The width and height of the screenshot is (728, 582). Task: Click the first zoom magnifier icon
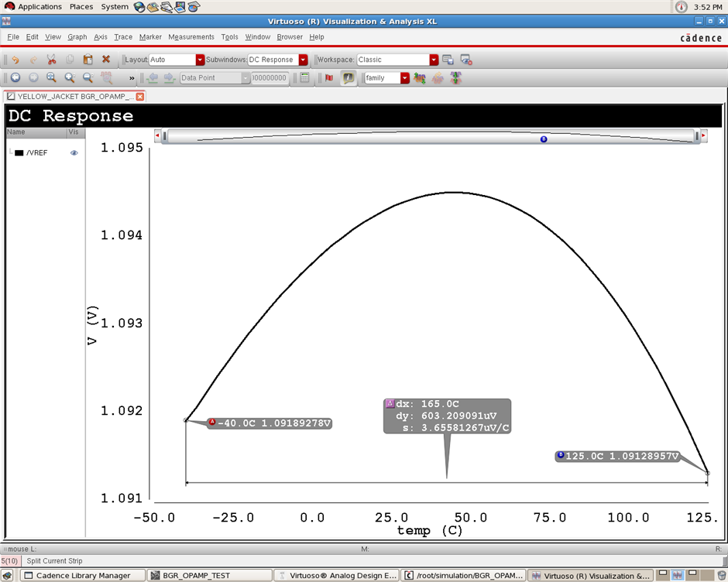point(51,78)
